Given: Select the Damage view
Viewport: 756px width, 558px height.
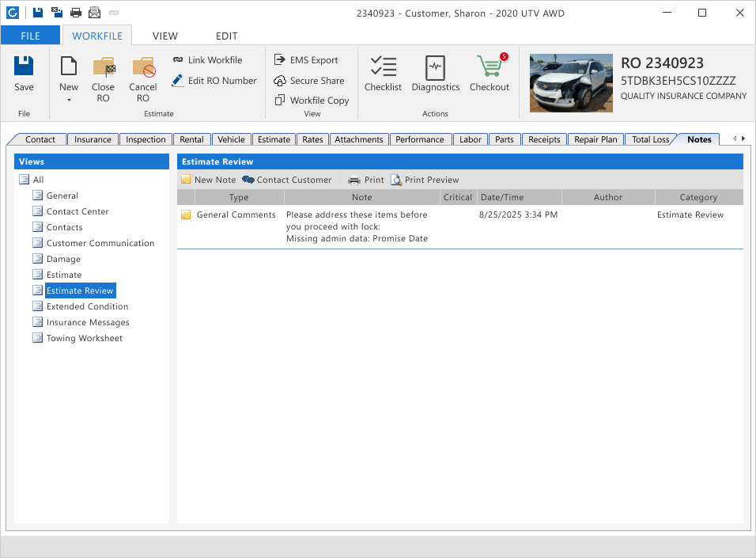Looking at the screenshot, I should point(56,259).
